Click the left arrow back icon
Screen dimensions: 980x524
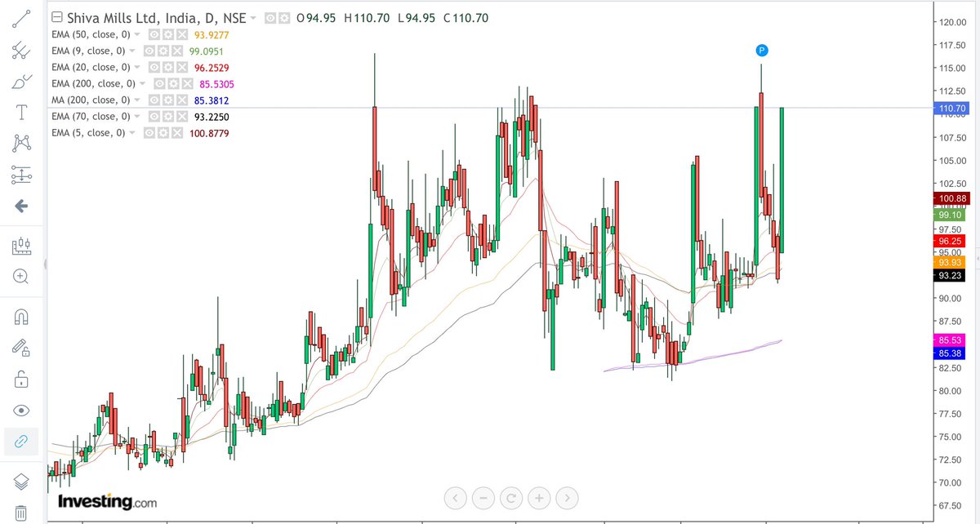tap(22, 206)
